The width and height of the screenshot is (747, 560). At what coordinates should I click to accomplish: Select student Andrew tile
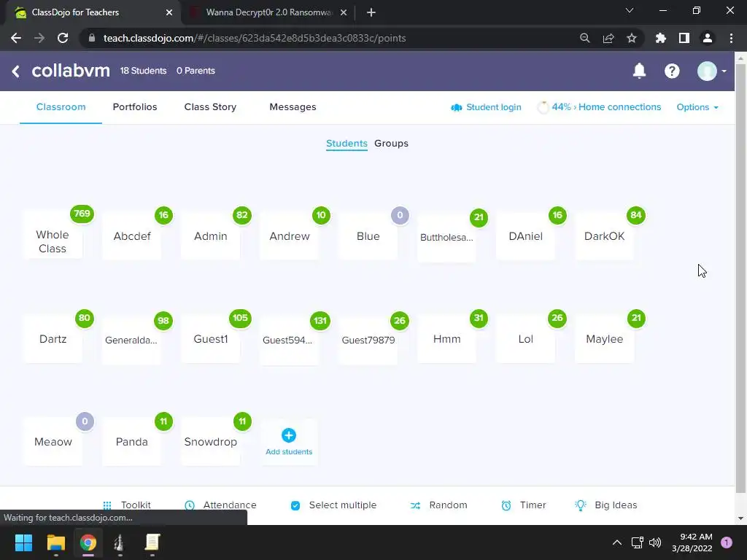(x=289, y=236)
